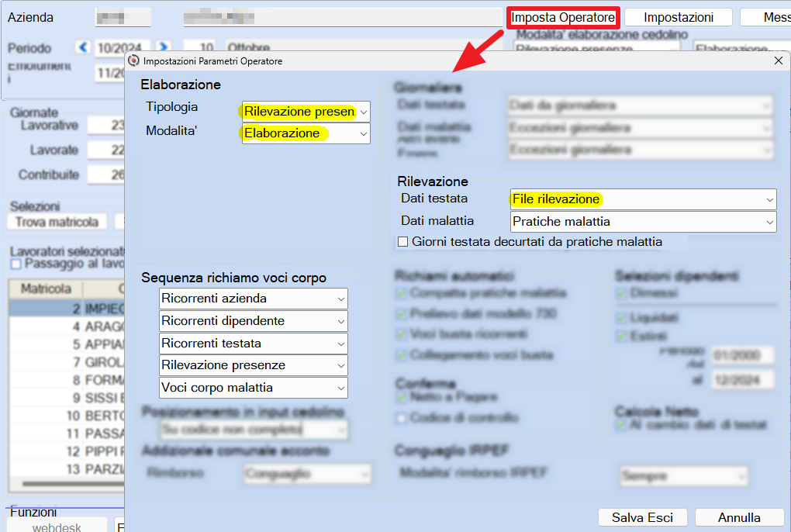Click Annulla to cancel the dialog

(x=739, y=517)
